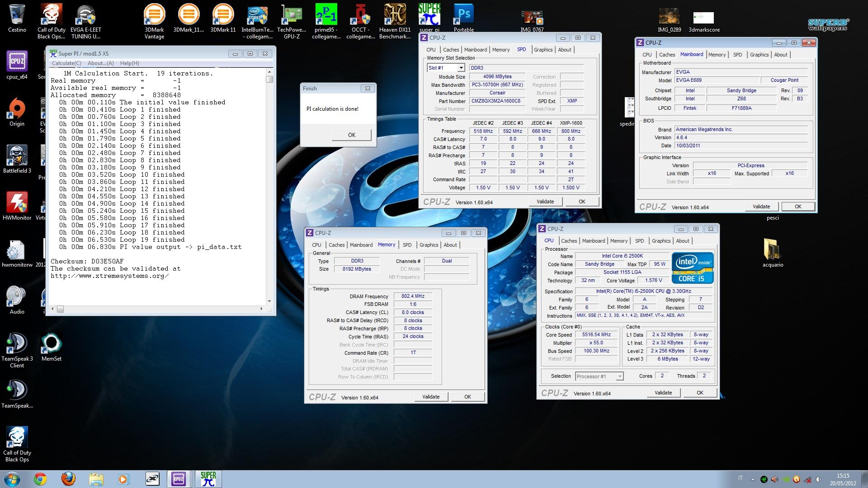Open Help(H) menu in Super PI
868x488 pixels.
click(x=130, y=63)
